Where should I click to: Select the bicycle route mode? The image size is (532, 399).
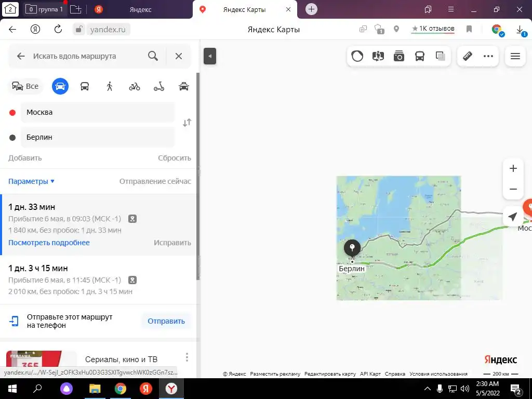click(x=135, y=87)
